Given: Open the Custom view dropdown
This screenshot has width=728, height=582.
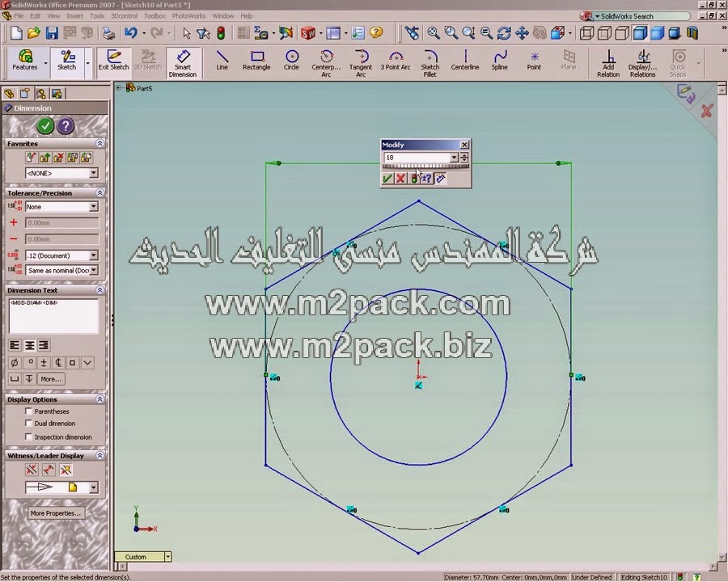Looking at the screenshot, I should tap(167, 556).
